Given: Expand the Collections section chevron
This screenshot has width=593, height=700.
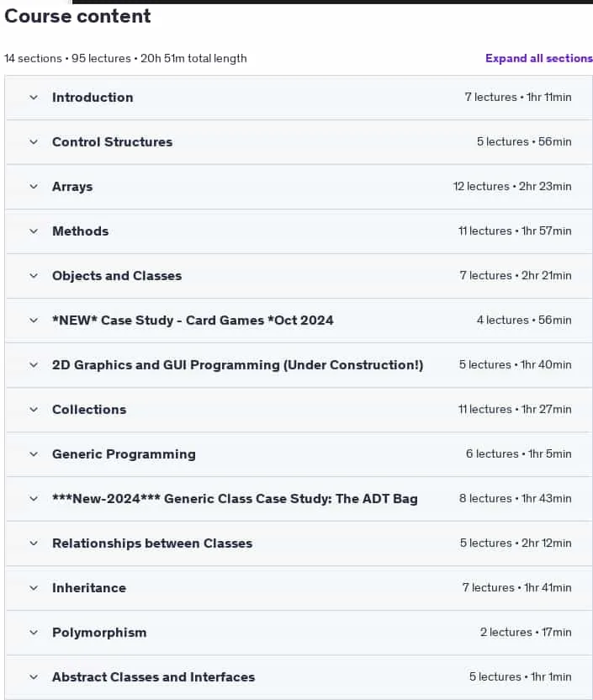Looking at the screenshot, I should (34, 410).
